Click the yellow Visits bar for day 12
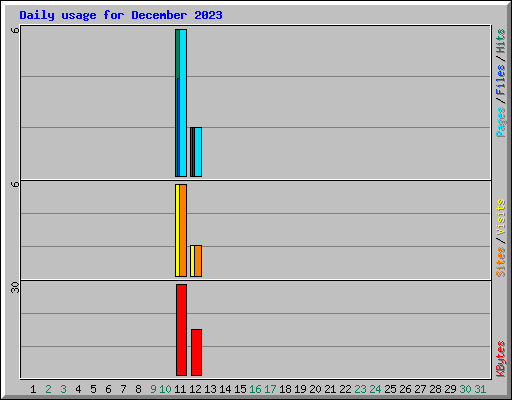The width and height of the screenshot is (512, 400). (x=192, y=261)
